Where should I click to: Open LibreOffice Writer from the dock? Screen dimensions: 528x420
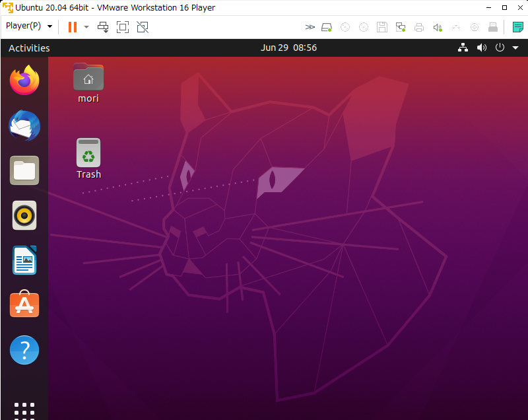pos(24,260)
